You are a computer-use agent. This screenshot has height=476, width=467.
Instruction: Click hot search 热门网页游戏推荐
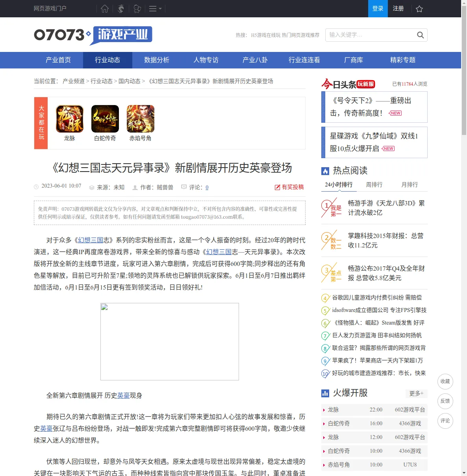301,35
